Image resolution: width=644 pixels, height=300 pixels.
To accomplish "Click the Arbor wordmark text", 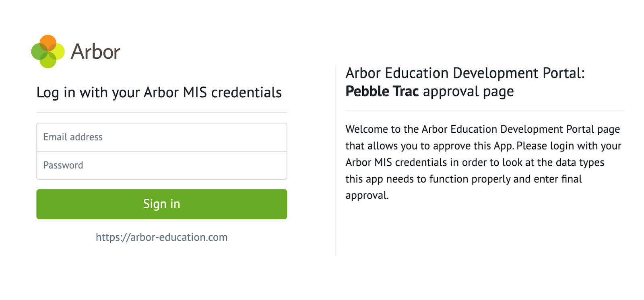I will click(x=95, y=52).
